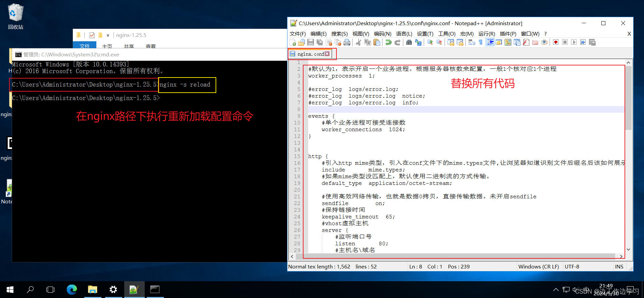The height and width of the screenshot is (298, 644).
Task: Cut selection with the scissors icon
Action: (359, 42)
